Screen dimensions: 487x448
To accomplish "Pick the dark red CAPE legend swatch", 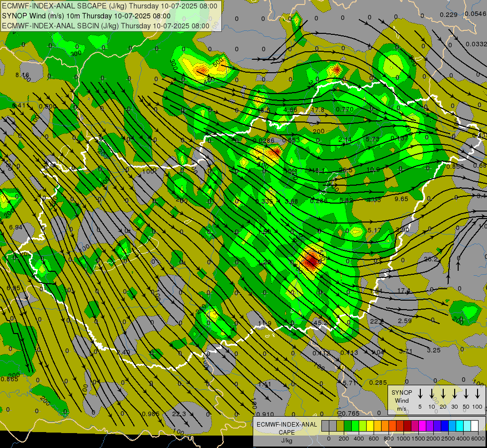I will pos(407,426).
